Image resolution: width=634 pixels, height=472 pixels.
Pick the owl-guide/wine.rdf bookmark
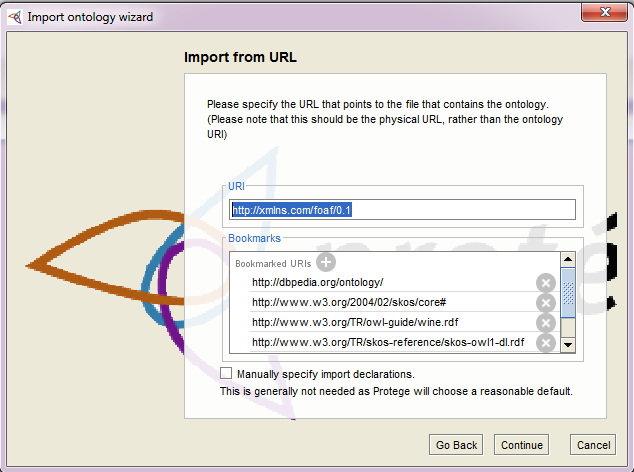pyautogui.click(x=346, y=322)
